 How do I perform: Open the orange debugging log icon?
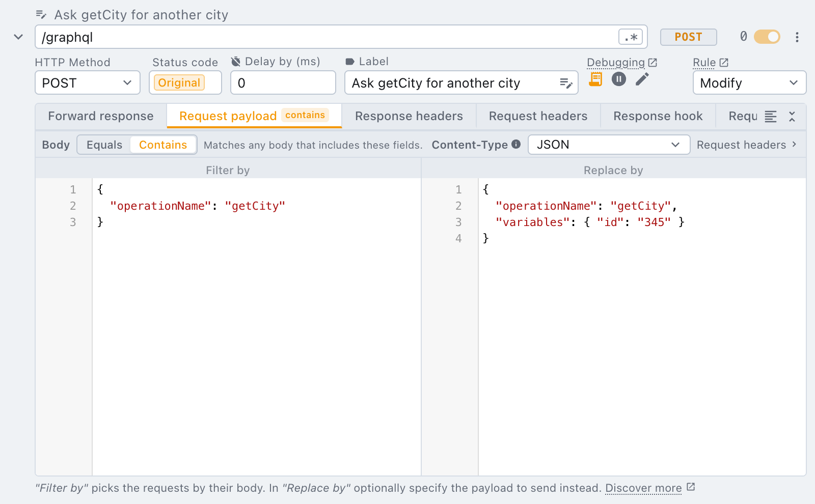click(x=595, y=79)
